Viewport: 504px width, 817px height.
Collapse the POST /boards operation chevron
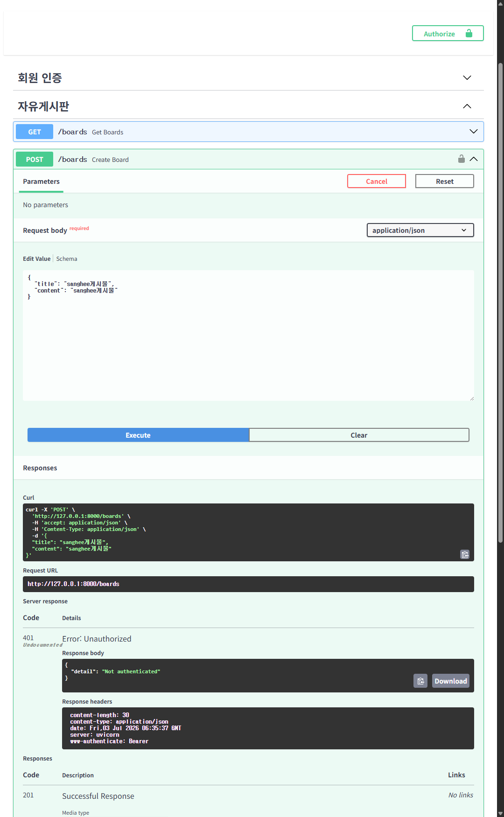tap(473, 159)
